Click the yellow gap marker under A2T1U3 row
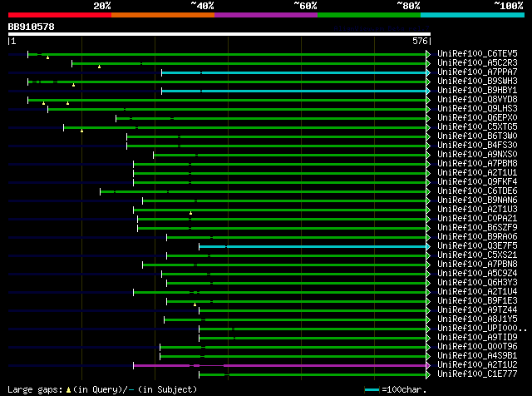 click(x=190, y=214)
